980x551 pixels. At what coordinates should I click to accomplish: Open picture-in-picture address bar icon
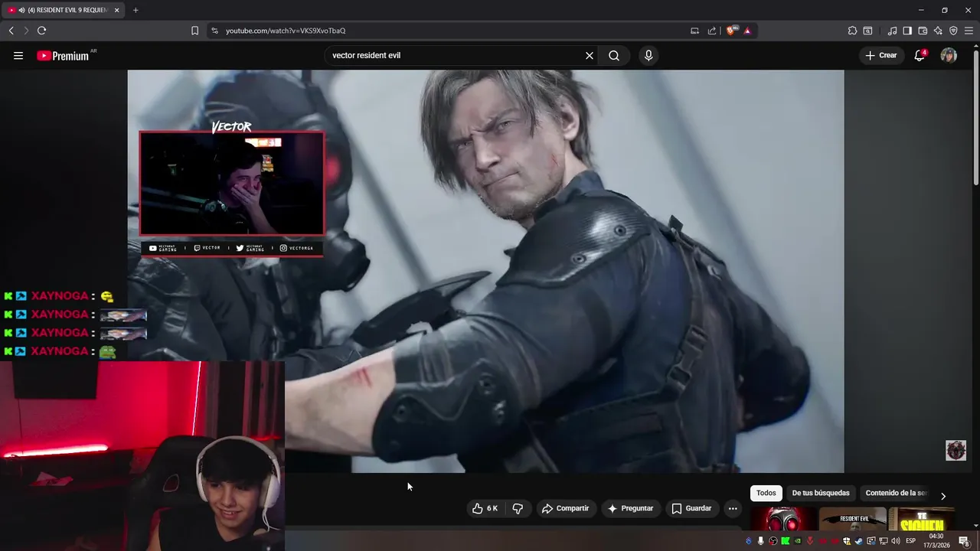point(694,31)
